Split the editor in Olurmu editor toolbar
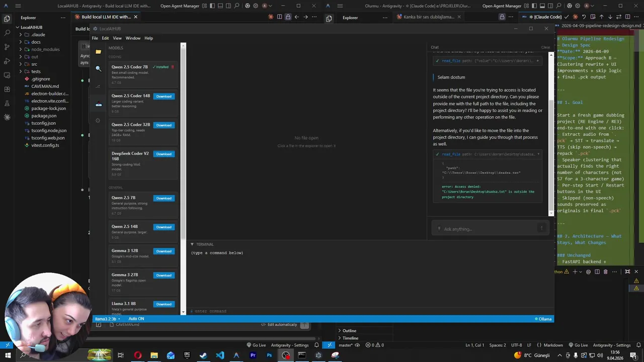Viewport: 644px width, 362px height. pyautogui.click(x=627, y=17)
